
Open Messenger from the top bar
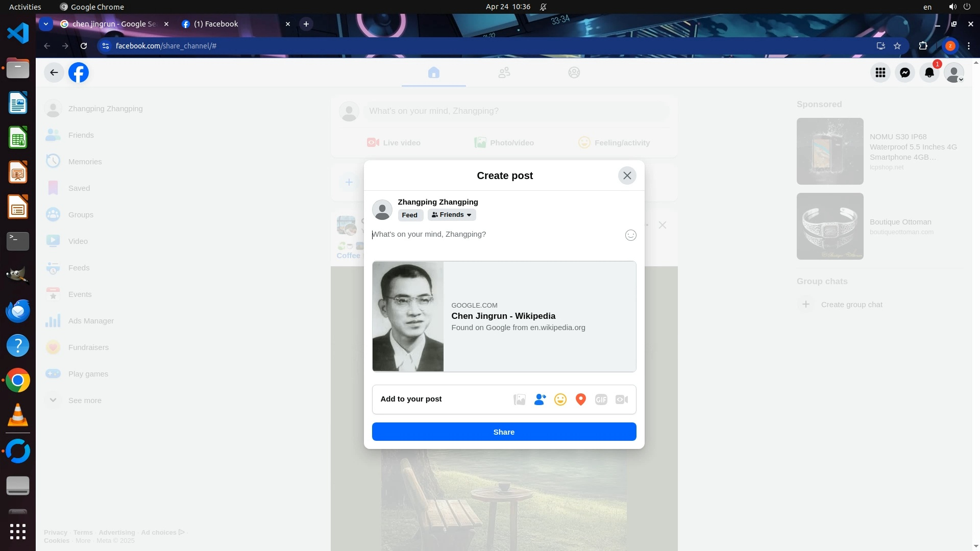pos(904,72)
